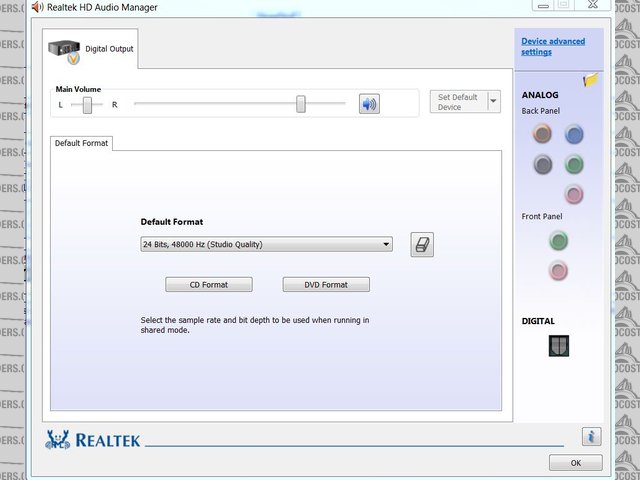Click the title bar speaker icon

[38, 7]
